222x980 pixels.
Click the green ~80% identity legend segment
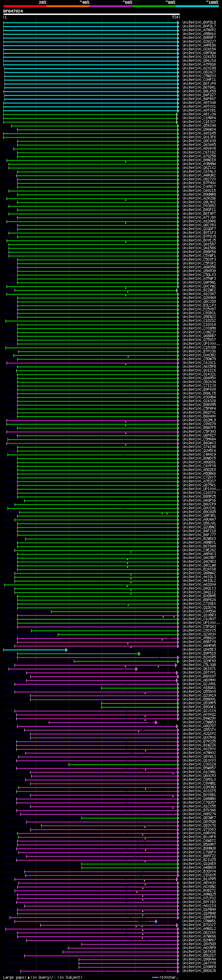pyautogui.click(x=154, y=6)
